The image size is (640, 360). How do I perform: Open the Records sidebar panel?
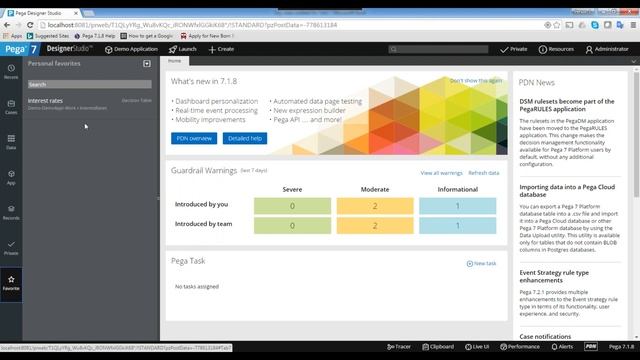(x=11, y=213)
